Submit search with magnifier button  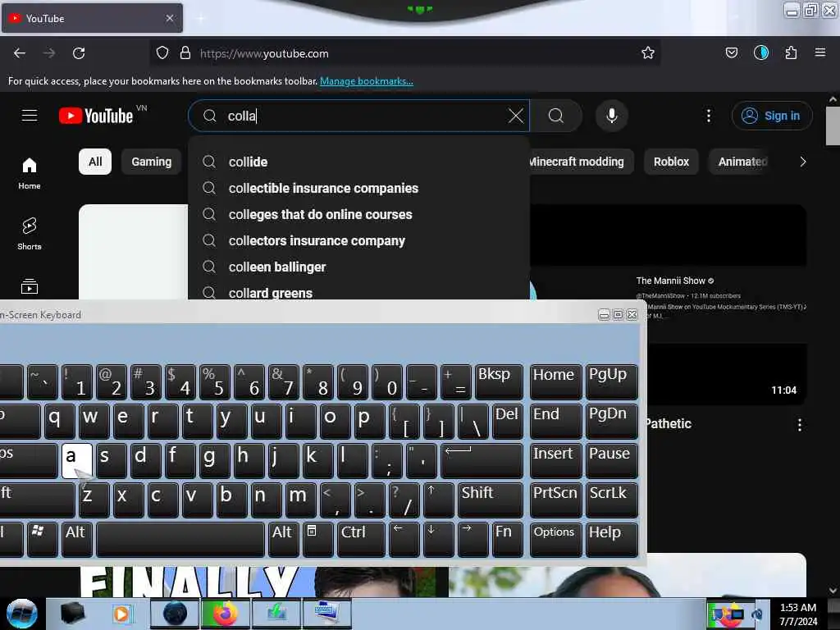556,116
